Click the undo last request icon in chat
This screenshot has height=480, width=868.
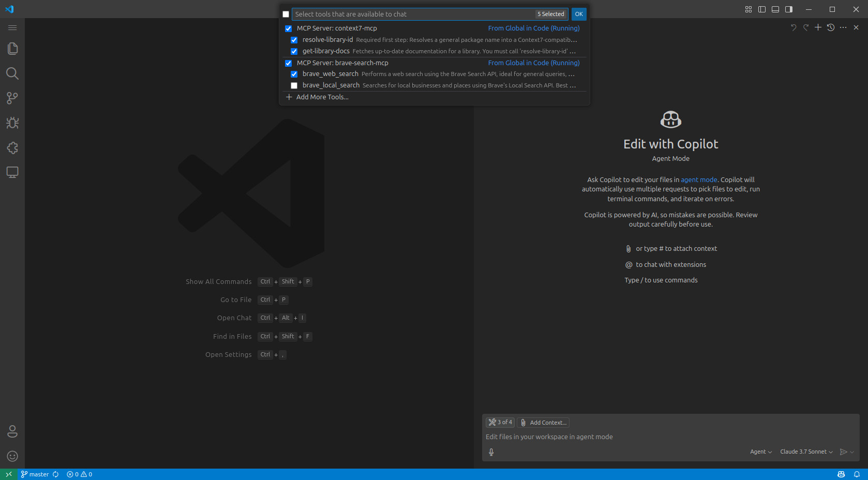coord(794,27)
